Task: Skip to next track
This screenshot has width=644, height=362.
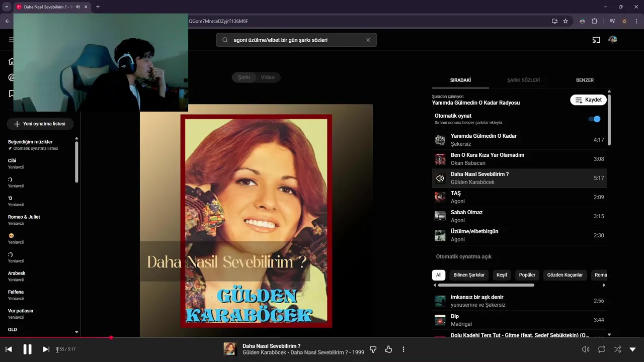Action: [x=46, y=349]
